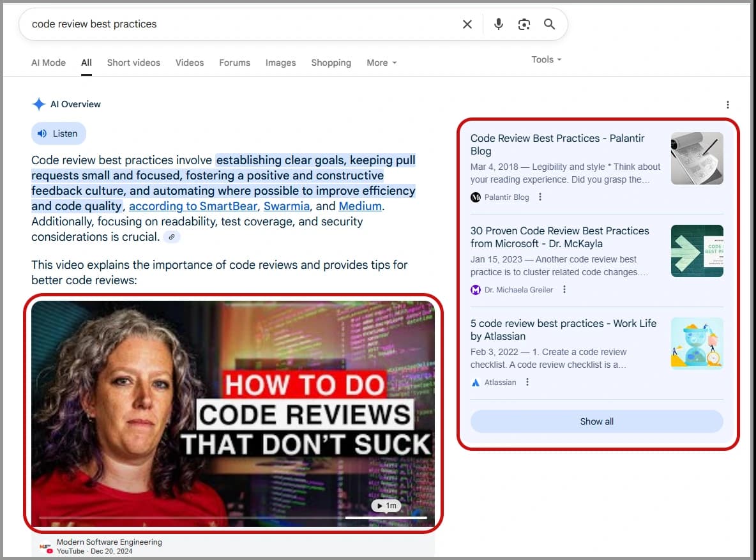
Task: Click the Palantir Blog favicon
Action: click(476, 197)
